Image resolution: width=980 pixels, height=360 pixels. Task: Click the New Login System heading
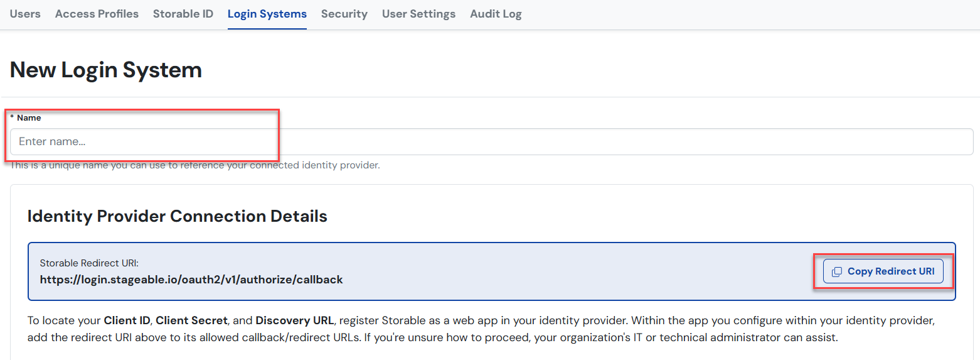(106, 70)
